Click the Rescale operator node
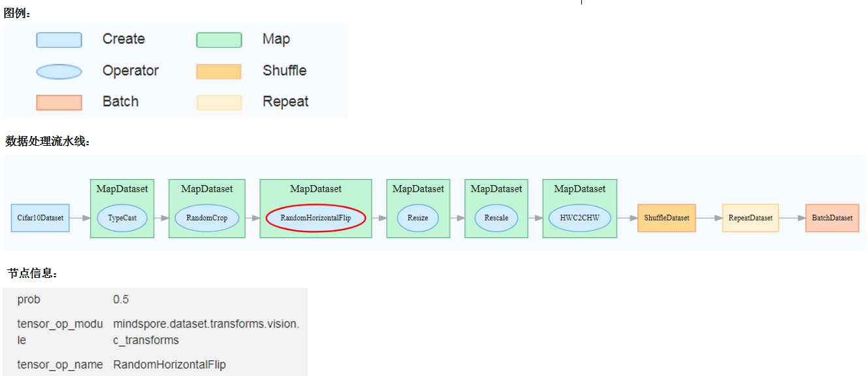868x376 pixels. [x=496, y=218]
